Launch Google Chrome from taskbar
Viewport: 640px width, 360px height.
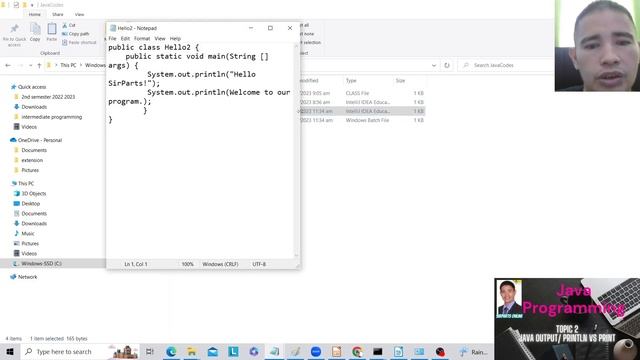point(357,351)
